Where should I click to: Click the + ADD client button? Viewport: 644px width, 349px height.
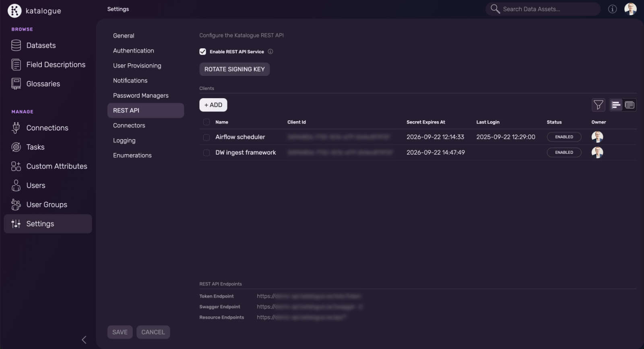click(x=213, y=105)
